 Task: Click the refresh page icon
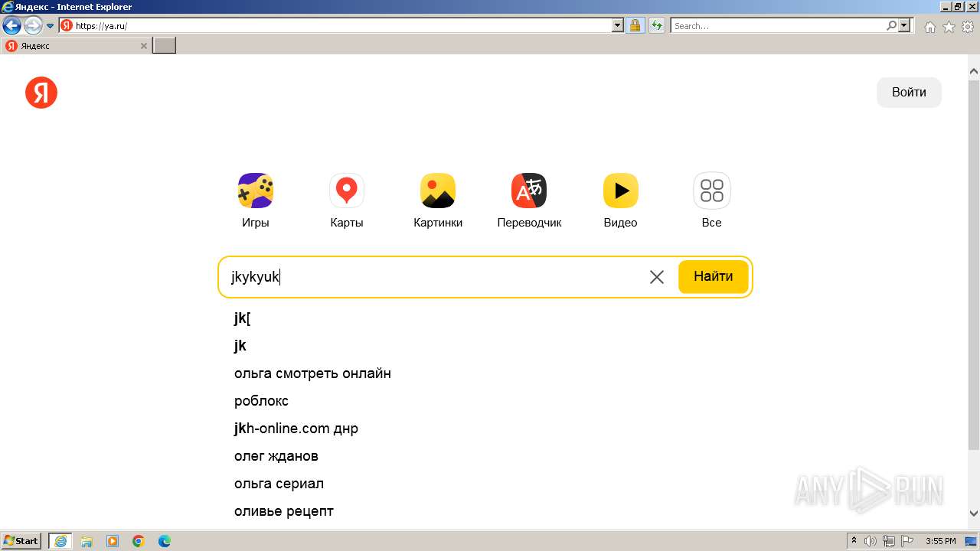pos(657,25)
